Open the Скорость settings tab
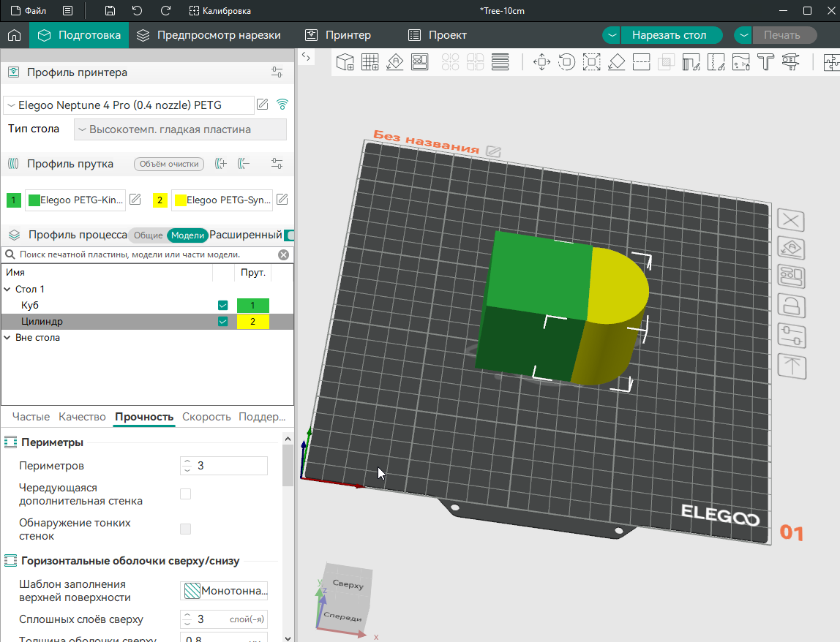This screenshot has height=642, width=840. pos(206,417)
